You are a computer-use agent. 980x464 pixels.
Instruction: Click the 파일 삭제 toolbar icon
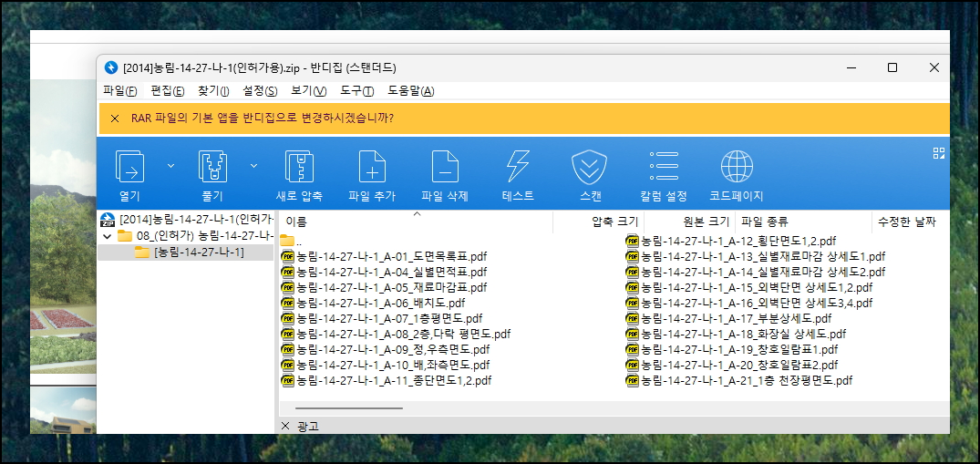pos(445,167)
